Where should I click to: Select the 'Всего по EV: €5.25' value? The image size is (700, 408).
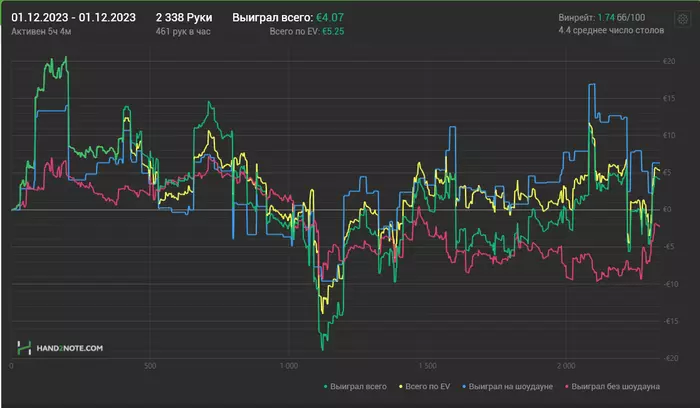[307, 31]
